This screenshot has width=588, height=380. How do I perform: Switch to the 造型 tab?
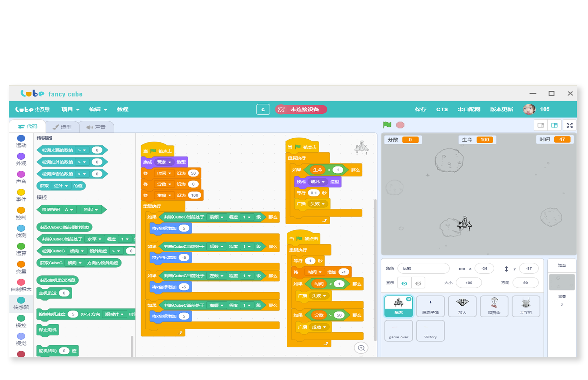click(62, 127)
